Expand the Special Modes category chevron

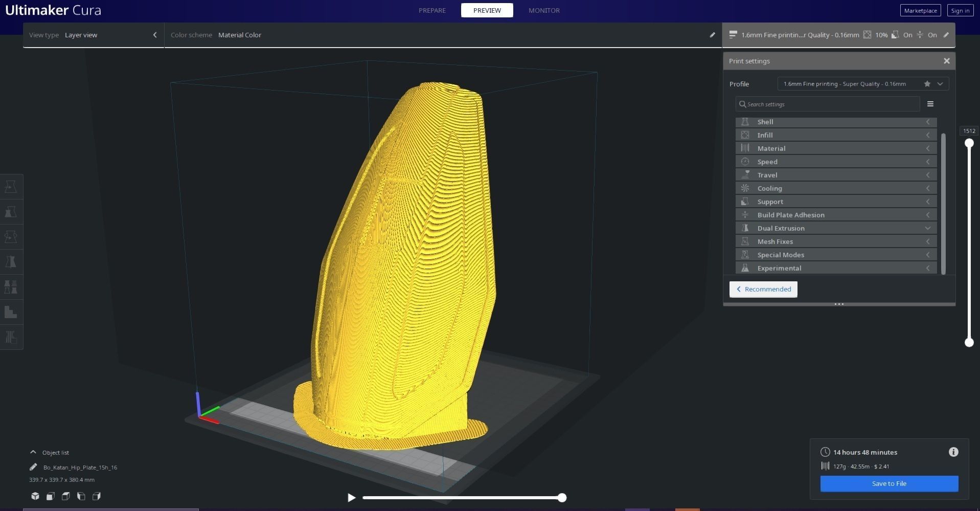(x=927, y=255)
